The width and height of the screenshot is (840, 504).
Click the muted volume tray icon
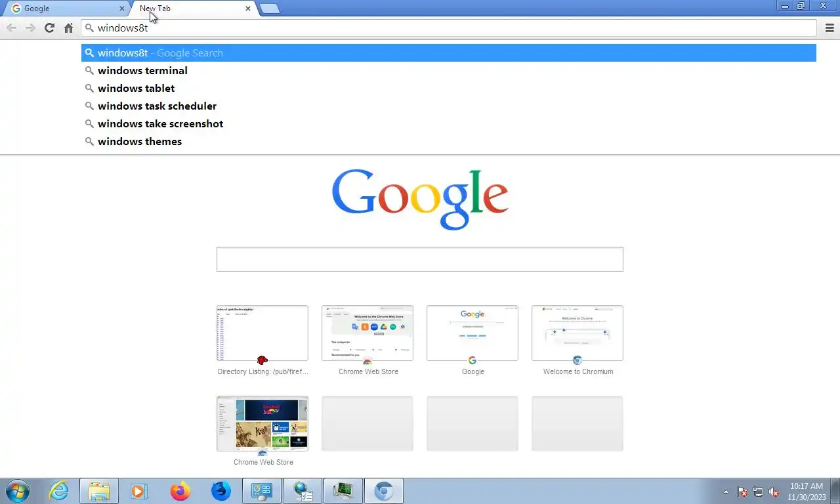click(x=774, y=492)
